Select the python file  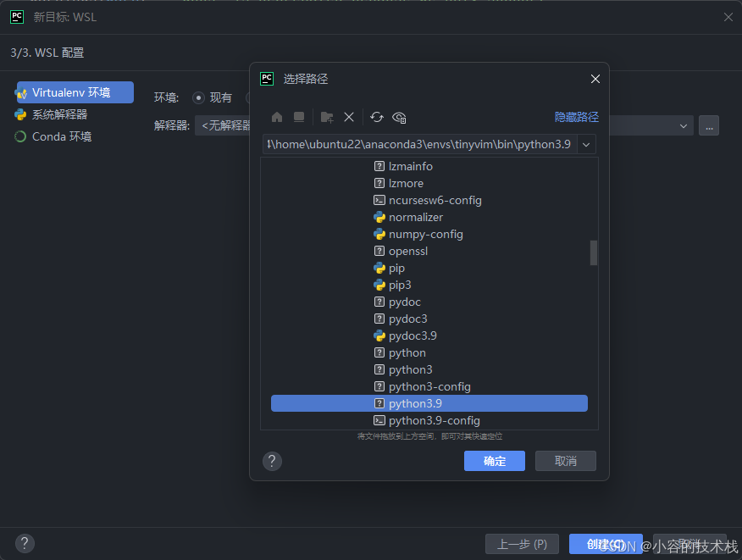pyautogui.click(x=407, y=352)
